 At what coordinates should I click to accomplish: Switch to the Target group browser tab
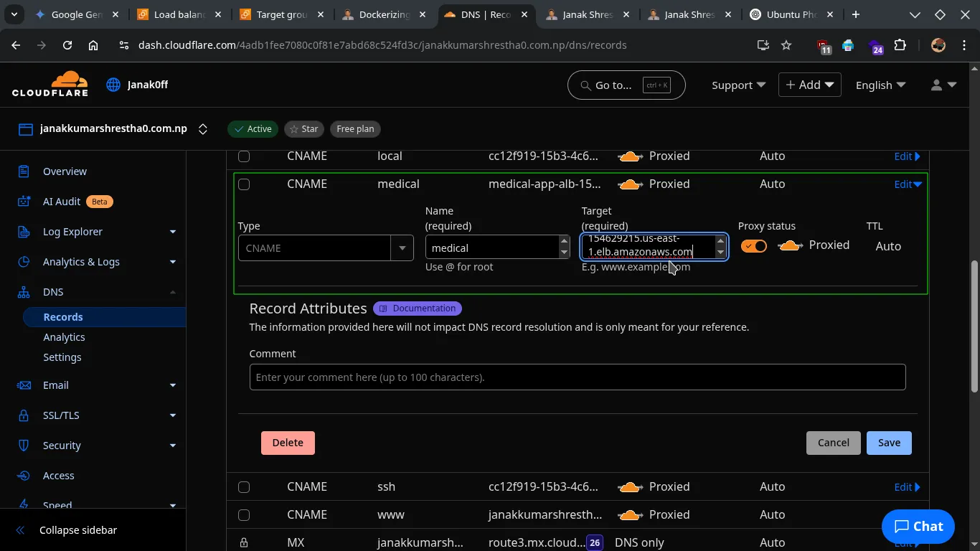281,14
